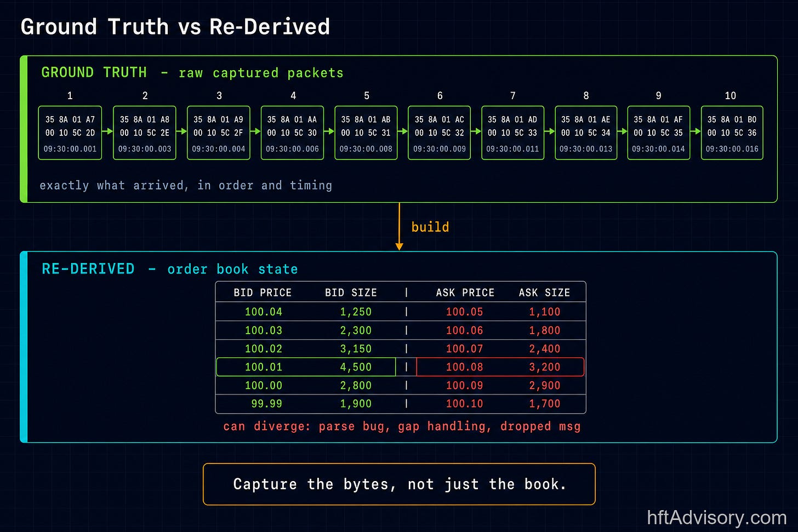Click the highlighted ask price 100.08
The image size is (798, 532).
(465, 367)
